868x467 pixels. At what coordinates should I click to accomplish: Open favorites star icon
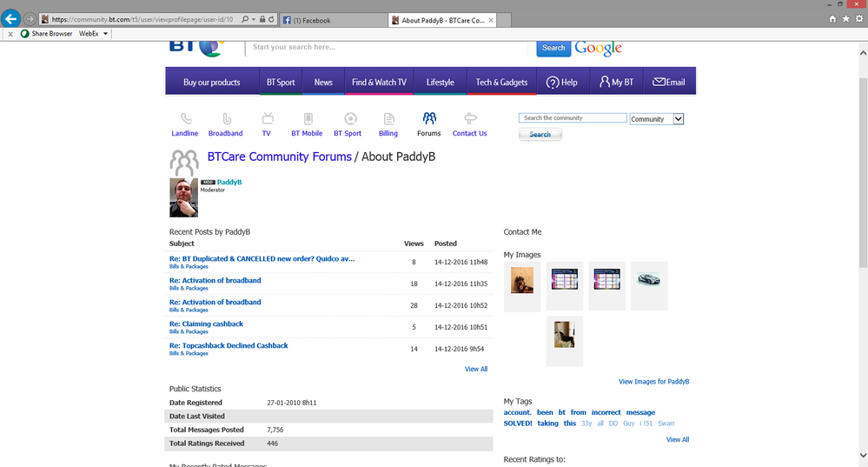point(846,19)
